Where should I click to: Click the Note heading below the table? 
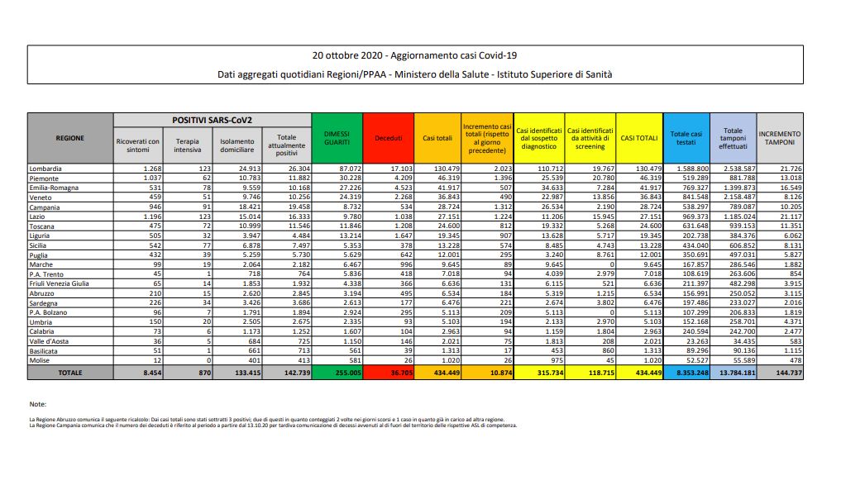pyautogui.click(x=37, y=404)
